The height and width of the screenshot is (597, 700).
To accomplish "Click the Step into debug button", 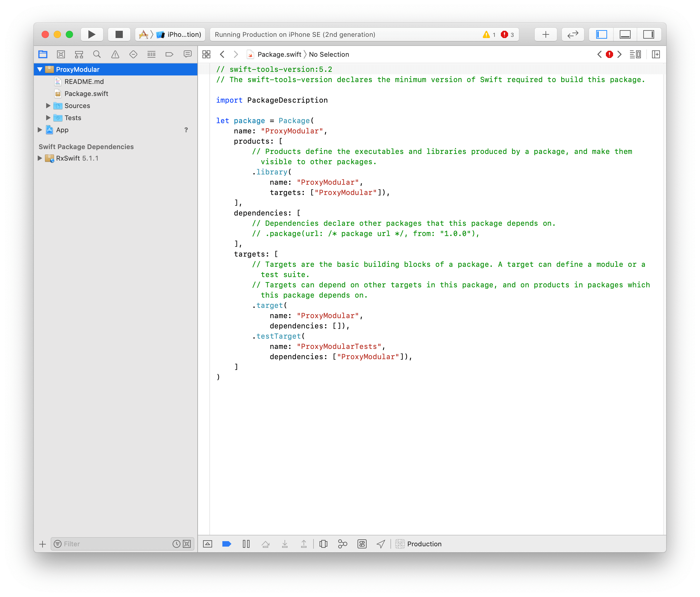I will pos(285,544).
